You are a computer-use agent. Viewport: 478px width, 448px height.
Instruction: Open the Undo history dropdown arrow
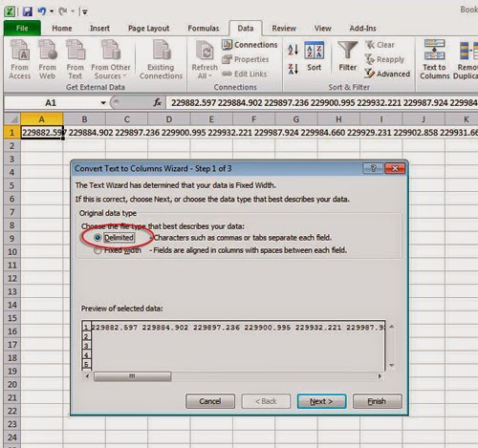[x=52, y=11]
